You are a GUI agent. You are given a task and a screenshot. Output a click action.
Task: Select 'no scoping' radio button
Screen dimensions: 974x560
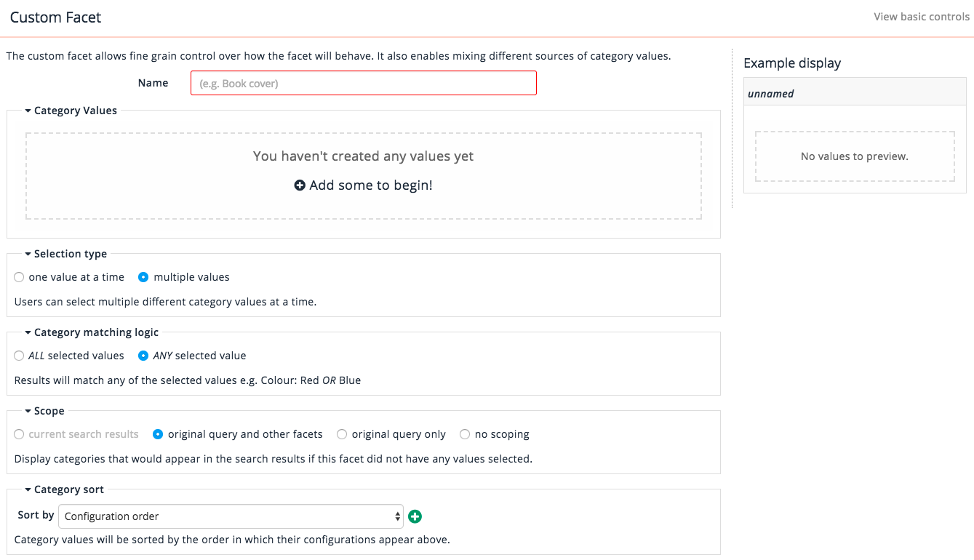tap(465, 434)
